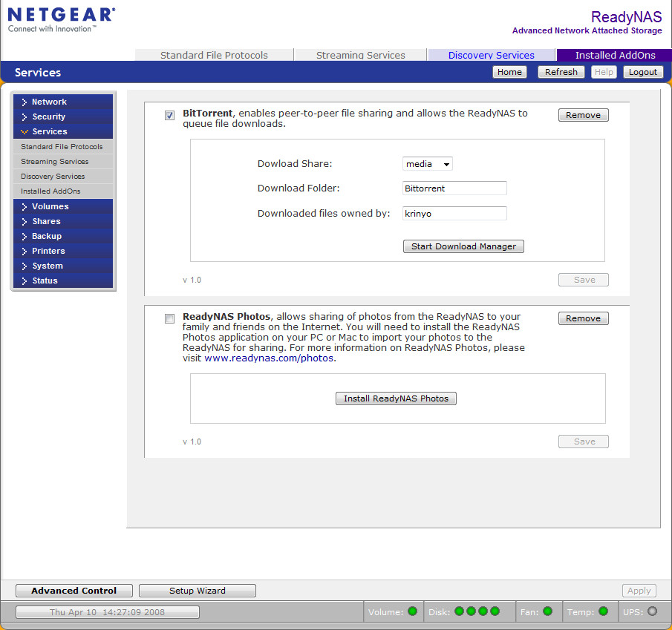Click the first Disk status light
Viewport: 672px width, 630px height.
tap(459, 611)
